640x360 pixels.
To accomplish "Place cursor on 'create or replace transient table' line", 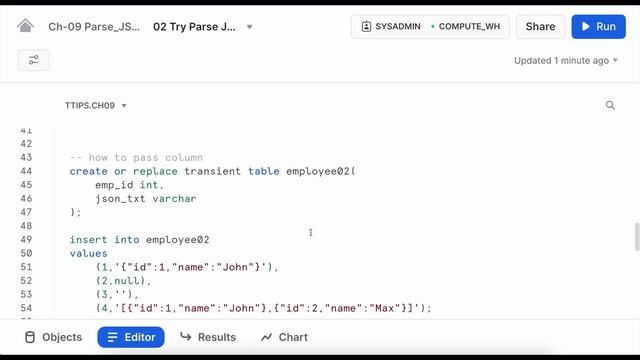I will pos(212,171).
